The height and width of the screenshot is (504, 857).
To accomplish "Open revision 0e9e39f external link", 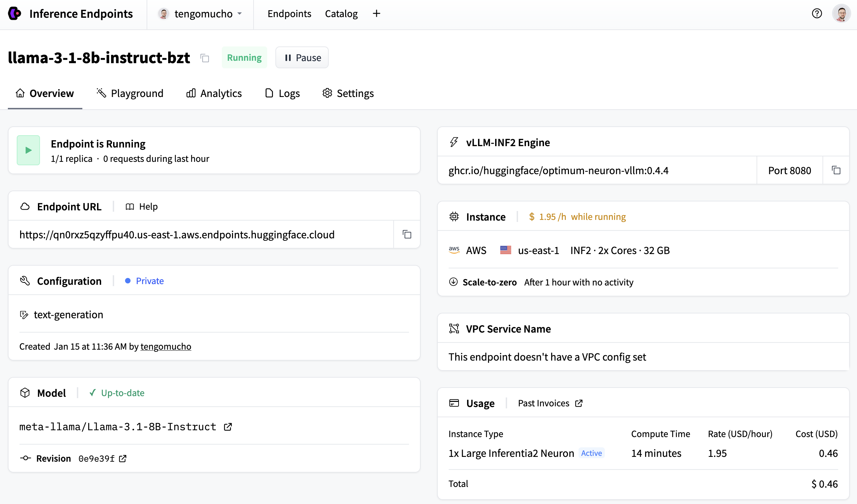I will (123, 459).
